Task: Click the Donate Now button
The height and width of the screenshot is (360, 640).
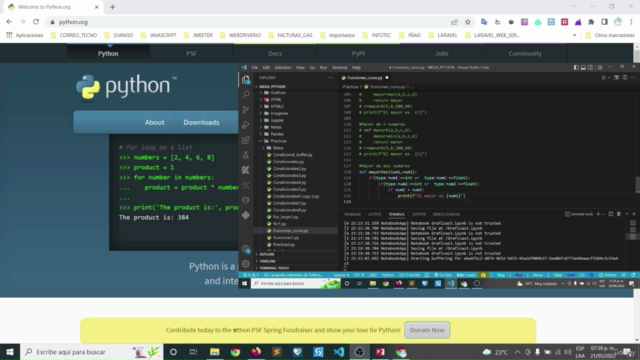Action: [427, 330]
